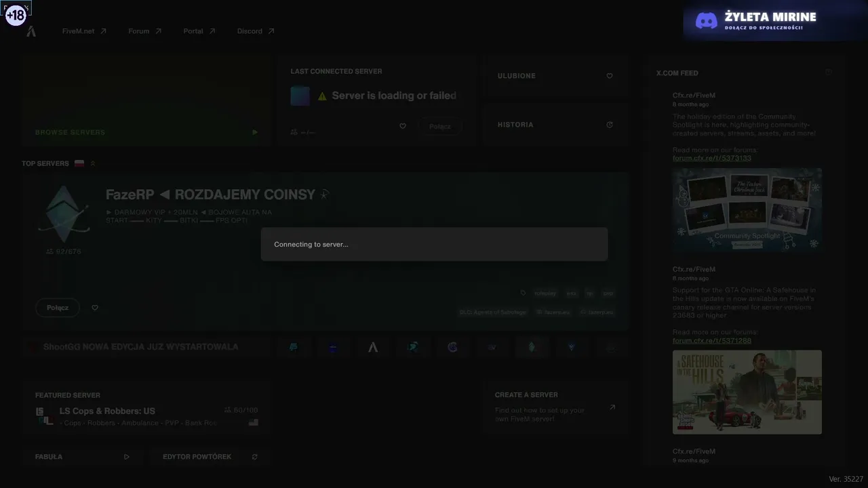868x488 pixels.
Task: Open the Community Spotlight image
Action: (747, 211)
